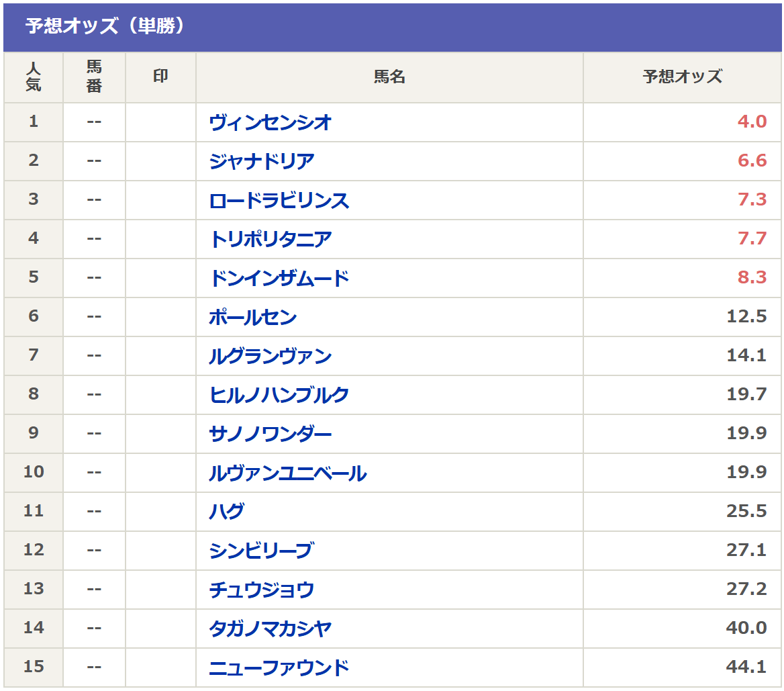Open horse link ポールセン

[x=253, y=317]
